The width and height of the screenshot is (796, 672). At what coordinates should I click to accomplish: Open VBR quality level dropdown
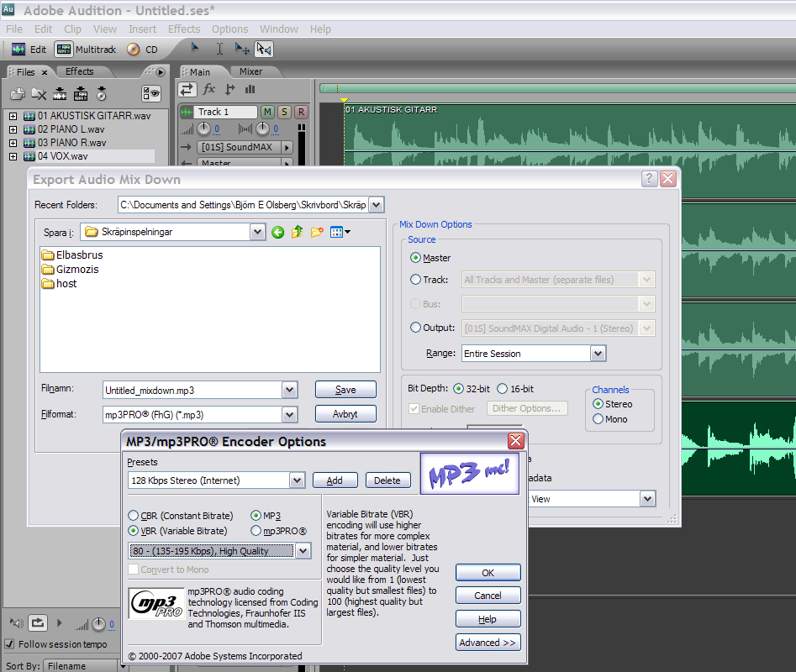[x=303, y=551]
